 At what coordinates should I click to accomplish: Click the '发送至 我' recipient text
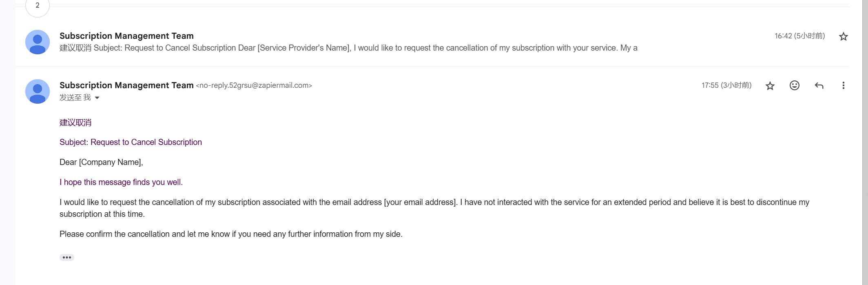tap(75, 97)
